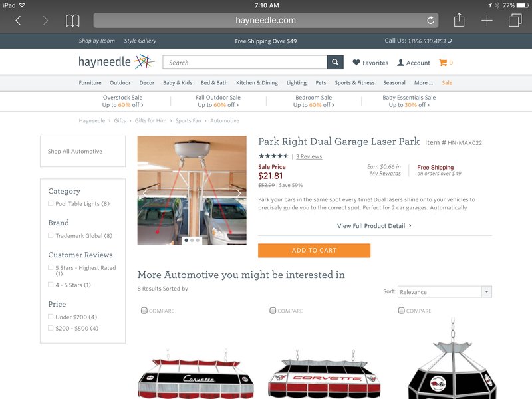
Task: Go to Gifts breadcrumb
Action: pyautogui.click(x=120, y=120)
